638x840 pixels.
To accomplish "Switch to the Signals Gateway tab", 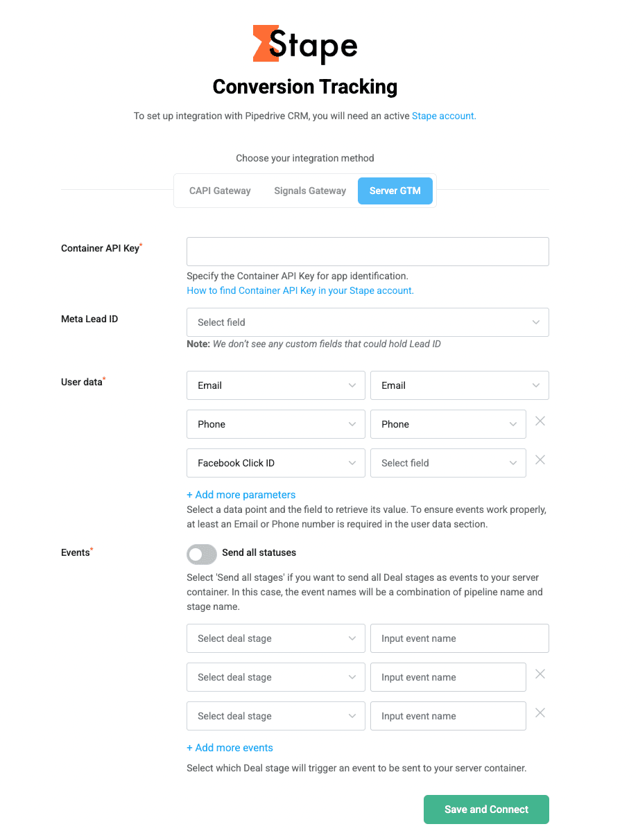I will tap(310, 191).
